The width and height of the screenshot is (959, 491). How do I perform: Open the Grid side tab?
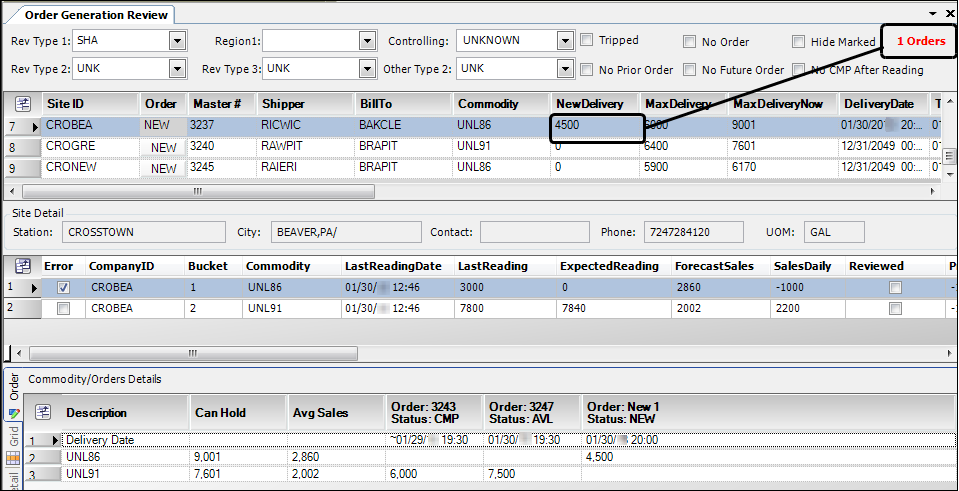click(13, 434)
